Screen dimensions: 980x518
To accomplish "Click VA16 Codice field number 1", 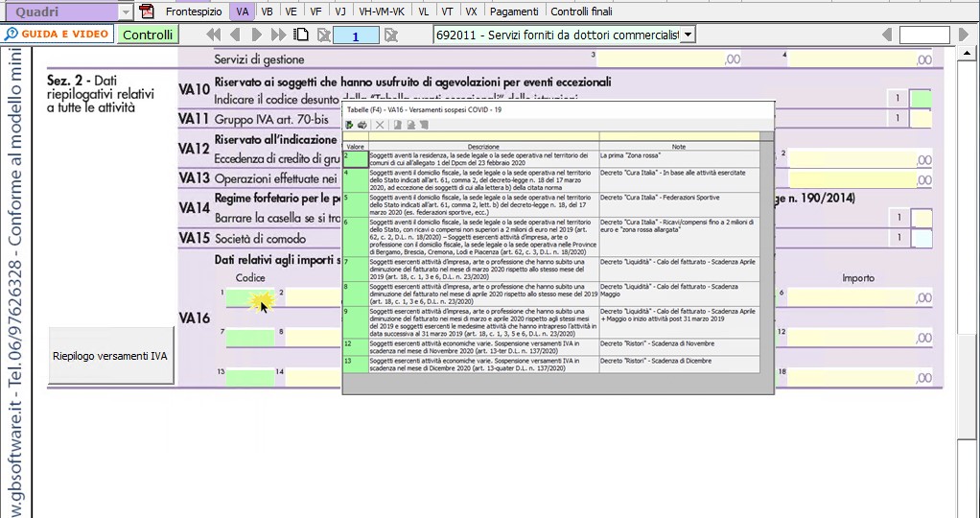I will point(249,297).
